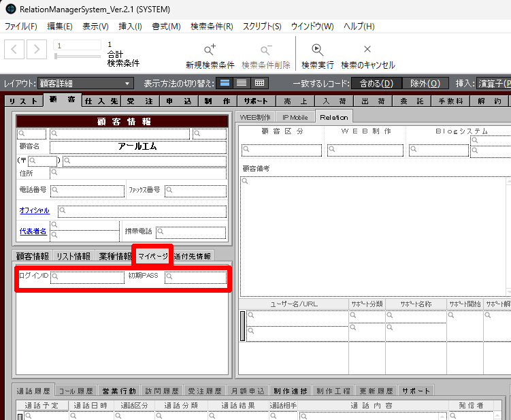Open the マイページ tab

152,256
